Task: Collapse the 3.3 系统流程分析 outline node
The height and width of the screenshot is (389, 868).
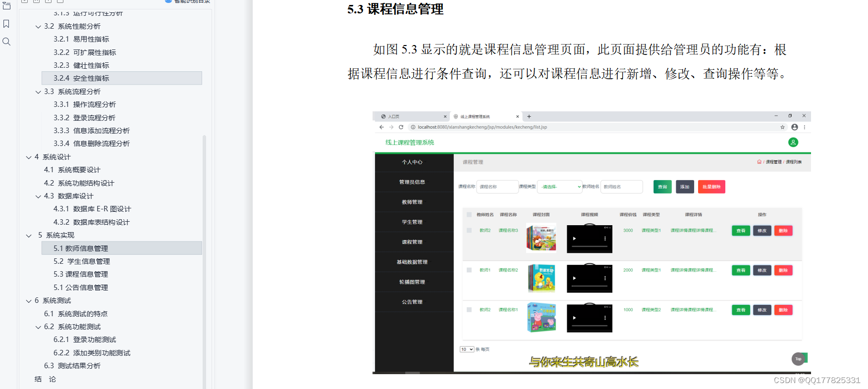Action: click(38, 92)
